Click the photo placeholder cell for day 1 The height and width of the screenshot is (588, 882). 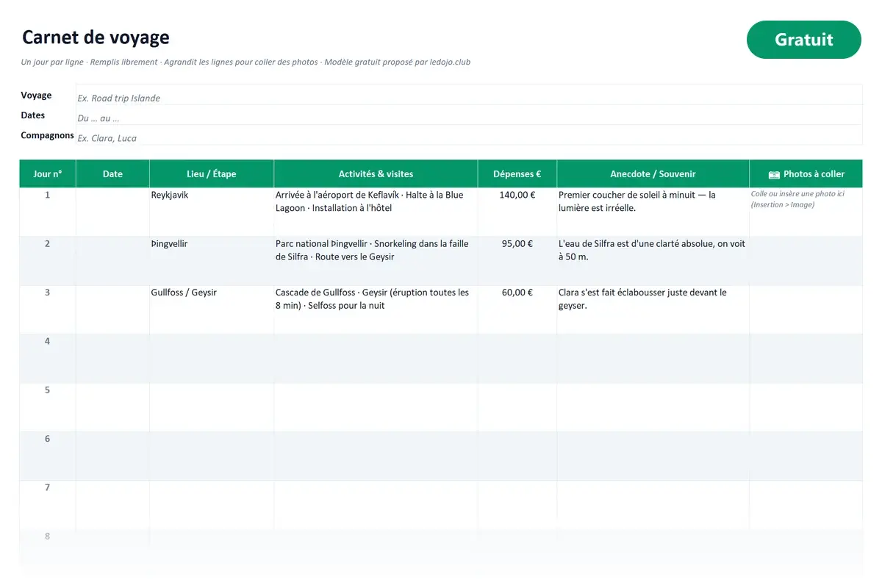[806, 212]
